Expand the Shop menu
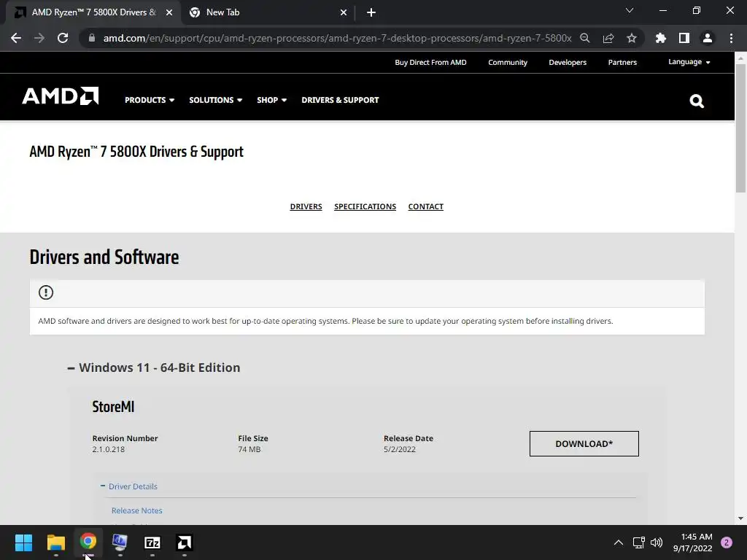747x560 pixels. 271,100
